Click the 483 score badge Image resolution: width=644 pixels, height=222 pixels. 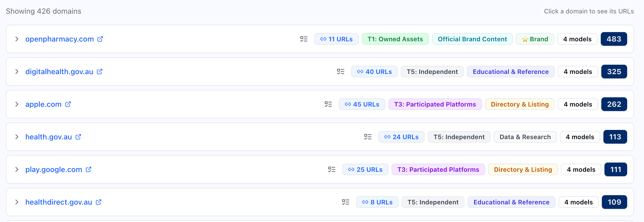pyautogui.click(x=614, y=39)
